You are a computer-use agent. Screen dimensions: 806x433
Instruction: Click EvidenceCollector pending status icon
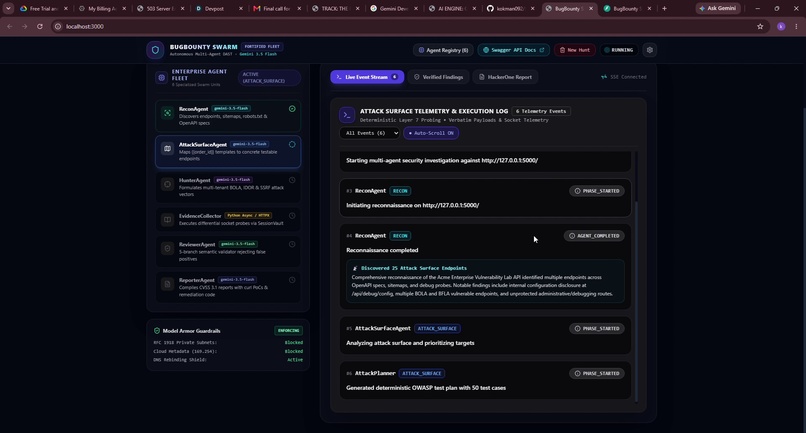292,216
